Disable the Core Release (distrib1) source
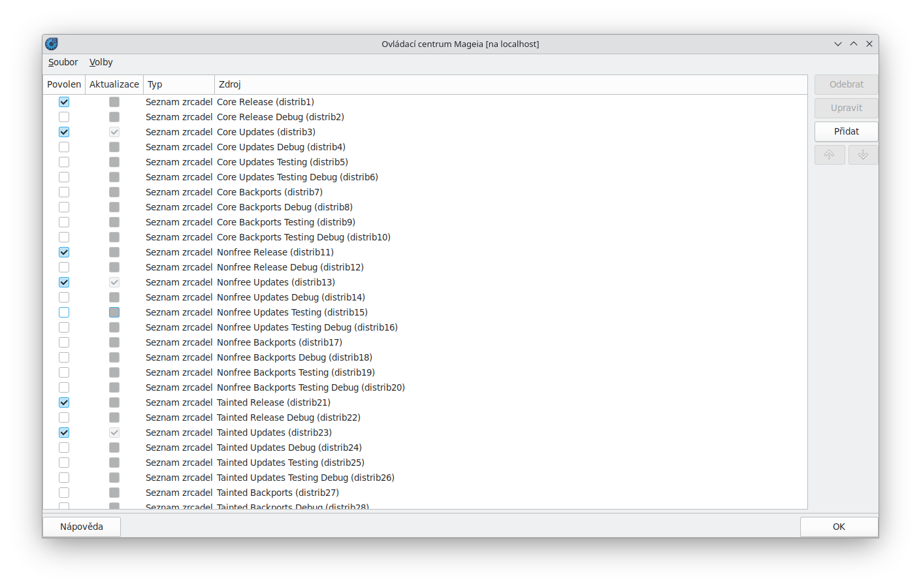The image size is (921, 588). tap(64, 102)
